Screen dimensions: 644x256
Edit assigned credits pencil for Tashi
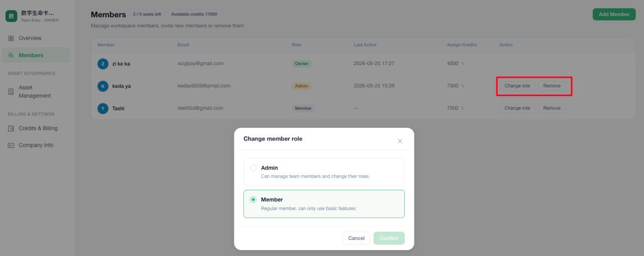tap(463, 108)
